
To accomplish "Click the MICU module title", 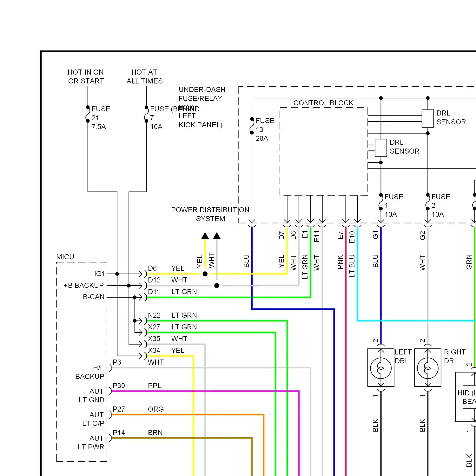I will (65, 257).
